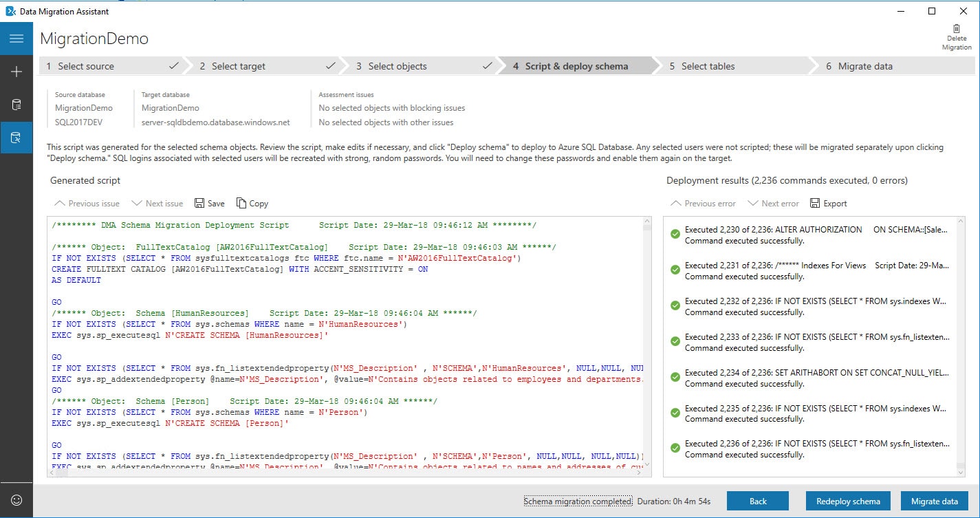Click the smiley feedback icon
The image size is (980, 518).
[17, 500]
